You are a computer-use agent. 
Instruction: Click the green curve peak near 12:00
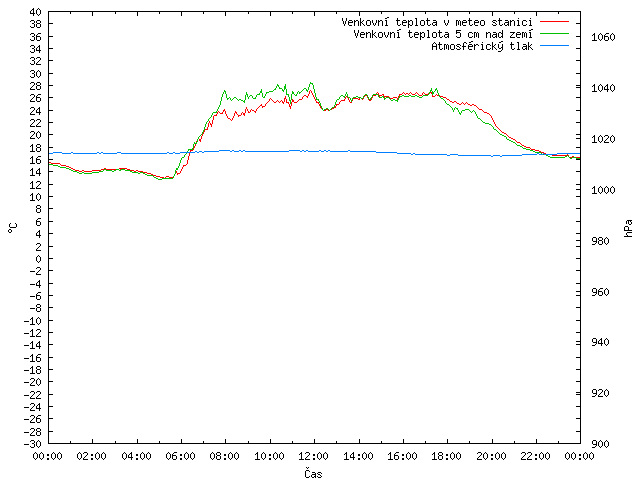coord(311,83)
